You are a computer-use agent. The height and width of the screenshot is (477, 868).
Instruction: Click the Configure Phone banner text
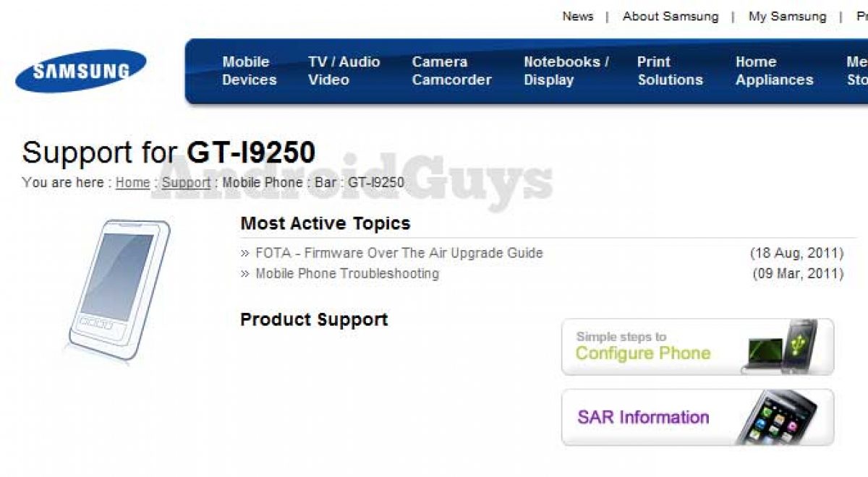tap(642, 353)
